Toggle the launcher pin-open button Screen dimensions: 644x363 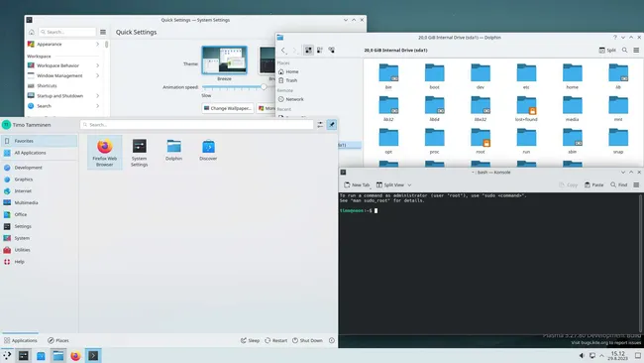332,125
